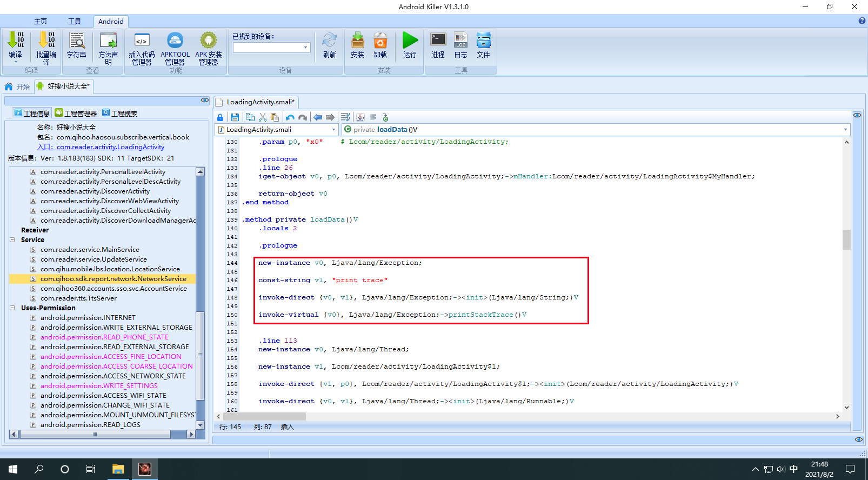Image resolution: width=868 pixels, height=480 pixels.
Task: Open the Windows Start menu
Action: pyautogui.click(x=13, y=469)
